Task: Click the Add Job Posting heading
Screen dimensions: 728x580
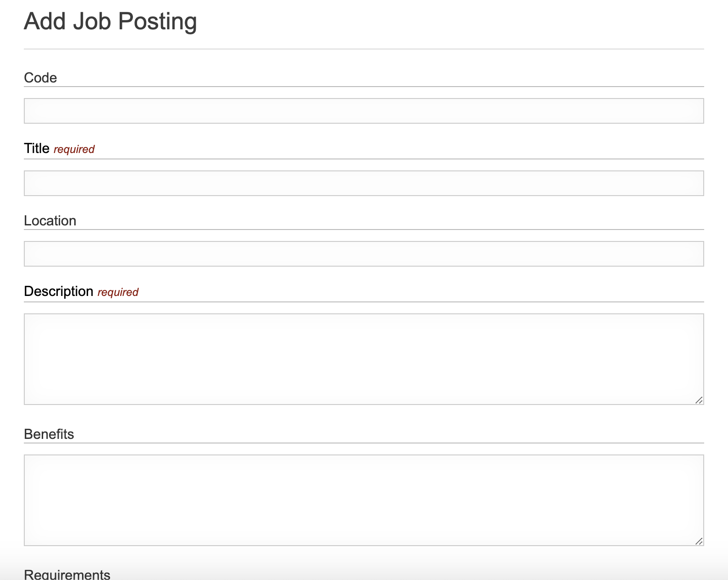Action: coord(110,21)
